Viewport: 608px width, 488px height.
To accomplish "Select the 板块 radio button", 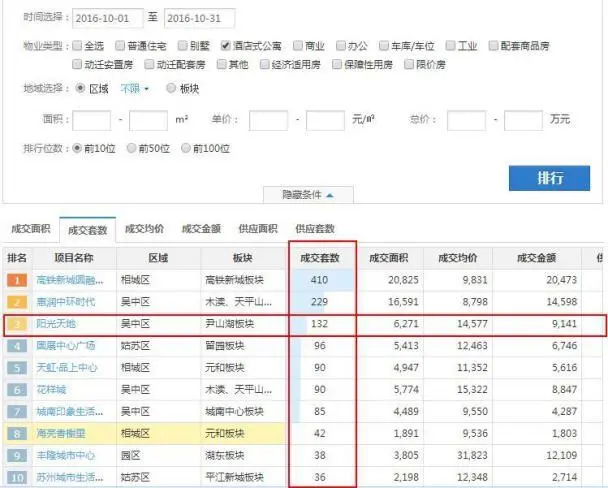I will [171, 88].
